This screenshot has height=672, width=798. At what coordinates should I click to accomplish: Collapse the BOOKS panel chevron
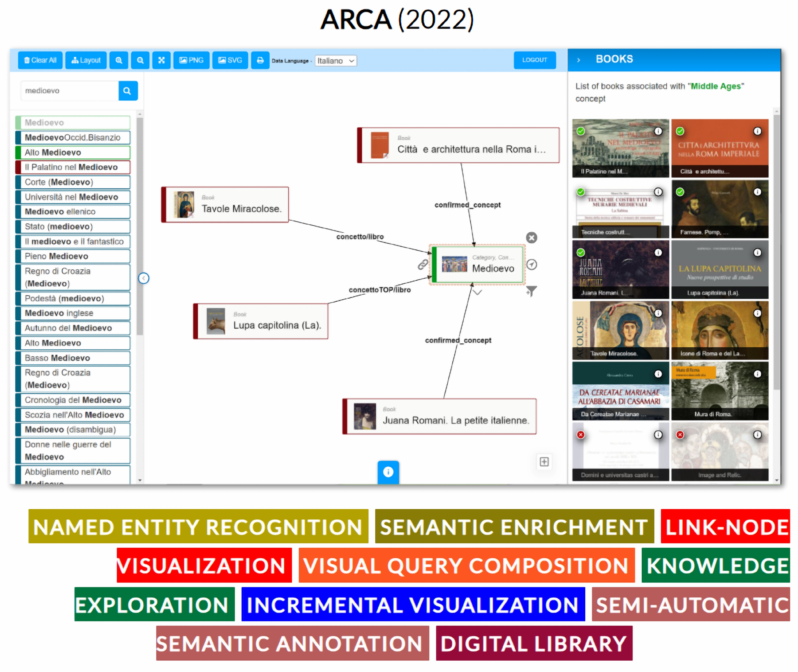[579, 60]
